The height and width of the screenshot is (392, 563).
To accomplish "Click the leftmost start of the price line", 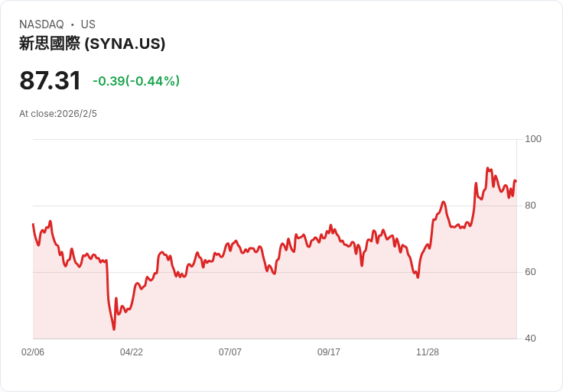I will [x=33, y=224].
